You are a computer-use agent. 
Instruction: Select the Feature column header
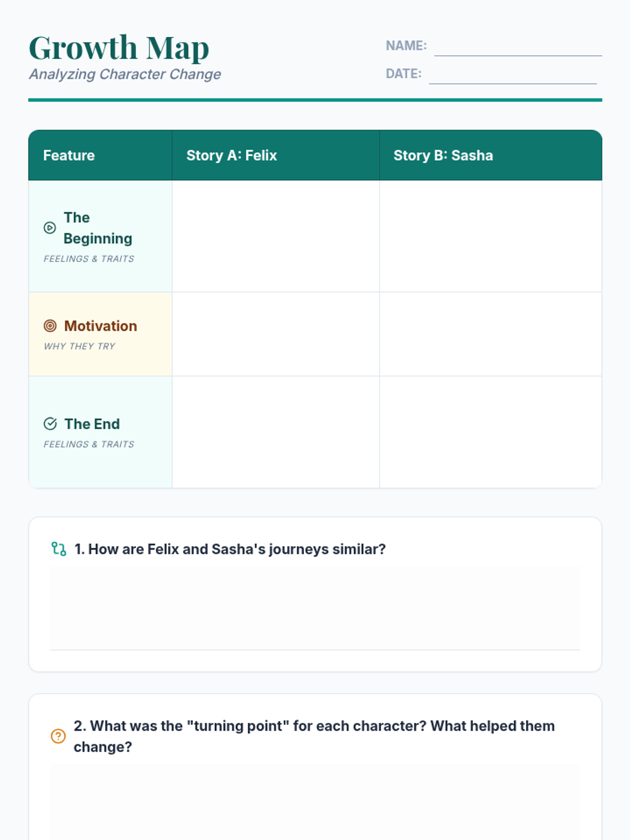tap(100, 155)
